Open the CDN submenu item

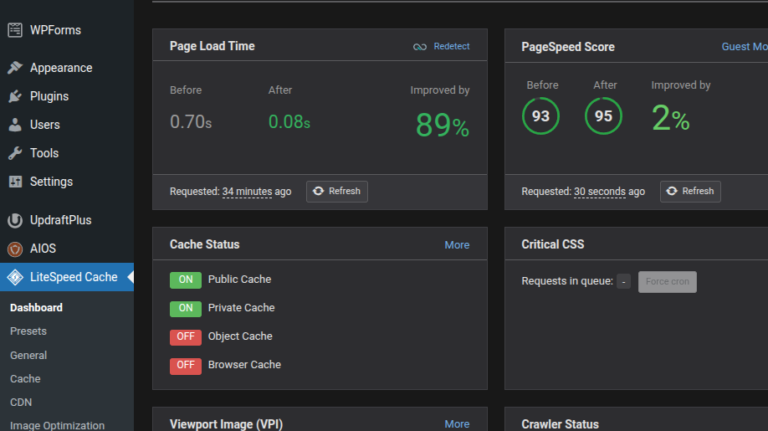[21, 402]
